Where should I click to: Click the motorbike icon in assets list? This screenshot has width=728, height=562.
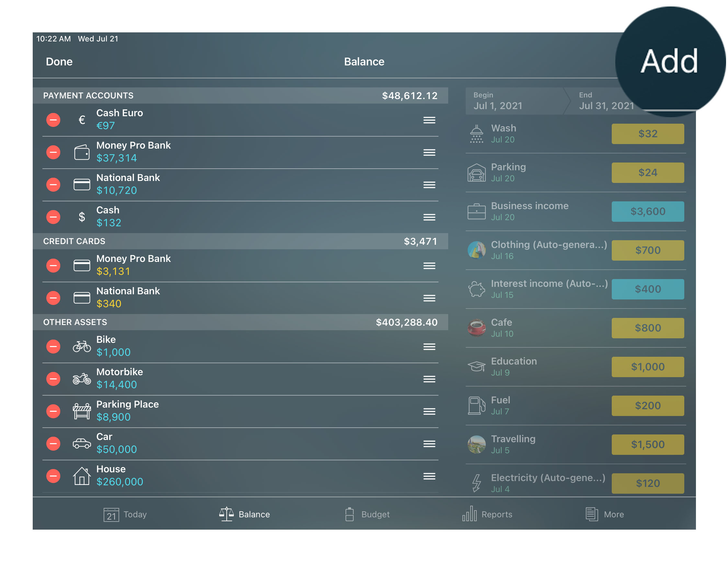coord(81,378)
